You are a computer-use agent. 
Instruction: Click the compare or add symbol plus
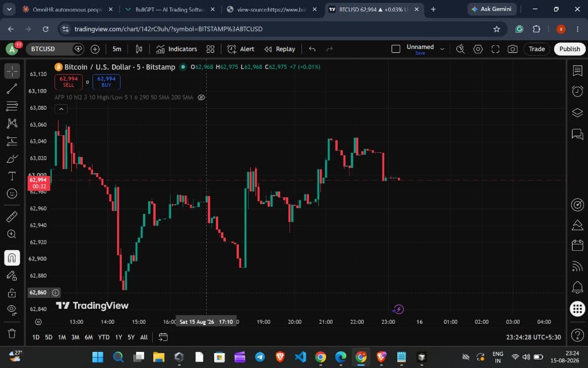point(95,49)
